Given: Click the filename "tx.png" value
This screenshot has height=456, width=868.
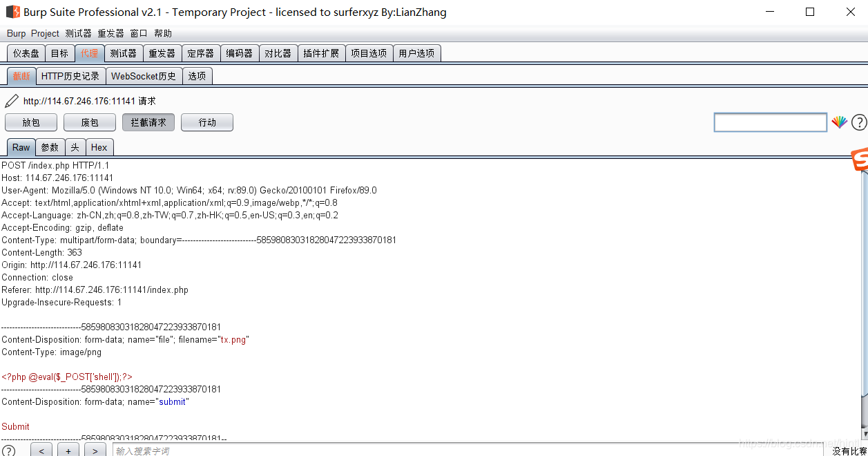Looking at the screenshot, I should tap(234, 339).
